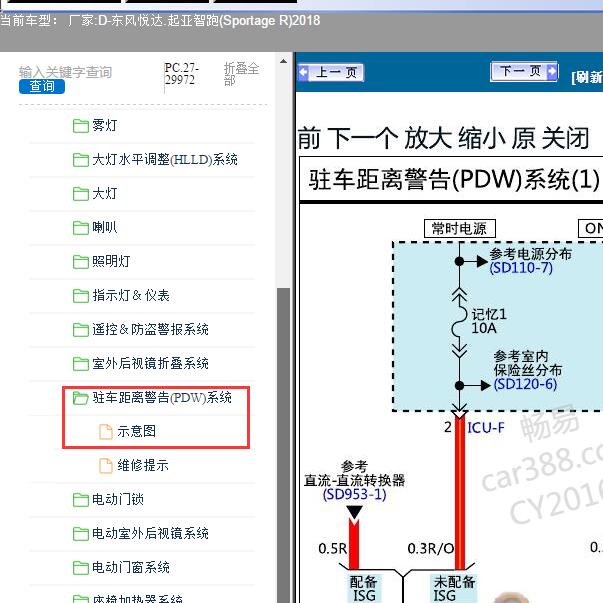Click the folder icon beside 指示灯 & 仪表

coord(80,295)
